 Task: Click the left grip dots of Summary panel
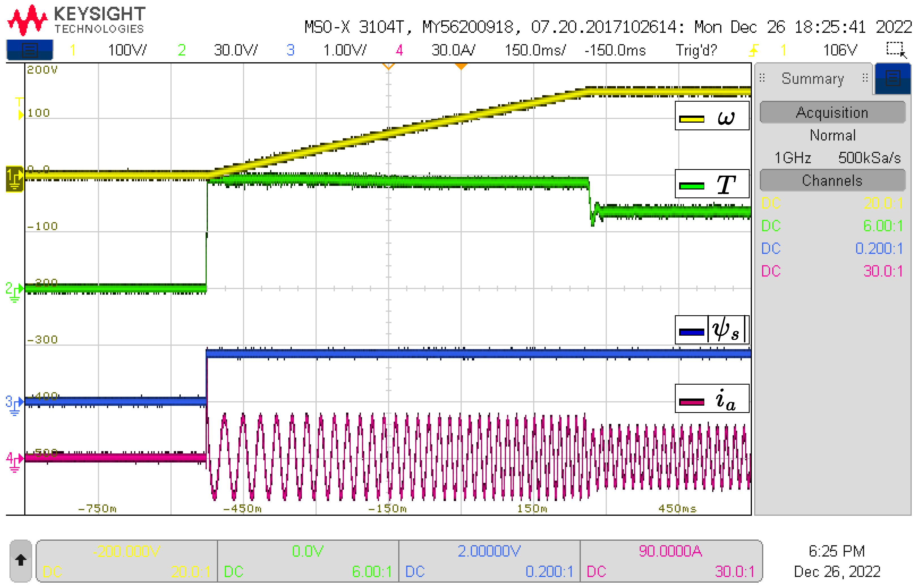tap(762, 78)
